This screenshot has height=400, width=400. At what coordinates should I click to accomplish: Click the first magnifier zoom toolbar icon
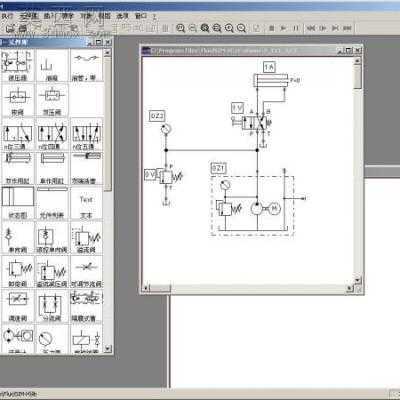click(180, 28)
